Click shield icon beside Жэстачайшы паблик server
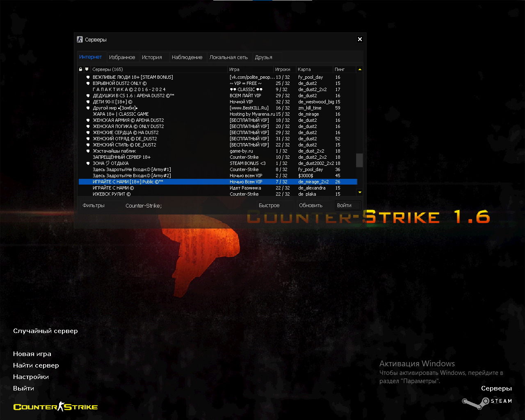The width and height of the screenshot is (525, 420). pos(88,151)
